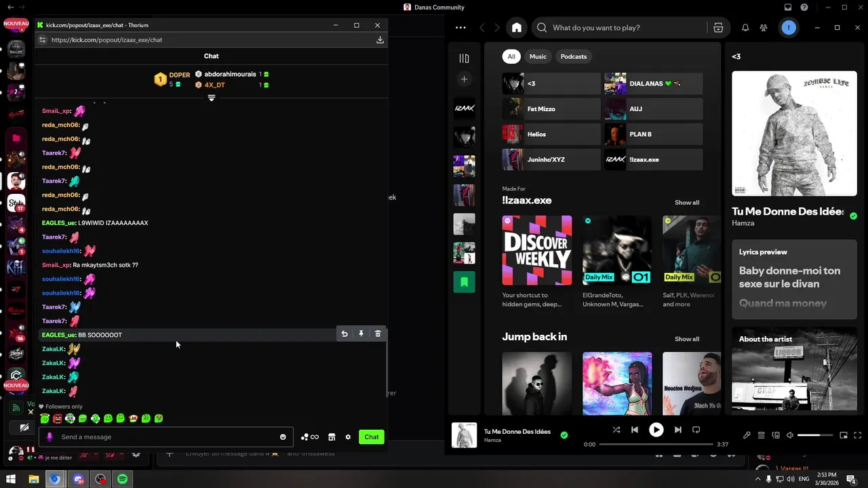Click DOPER top gifter entry

click(x=172, y=79)
